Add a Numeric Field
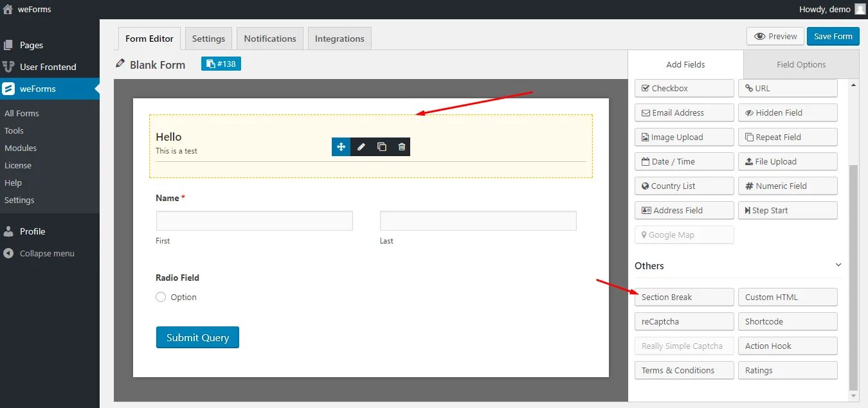 pos(788,186)
